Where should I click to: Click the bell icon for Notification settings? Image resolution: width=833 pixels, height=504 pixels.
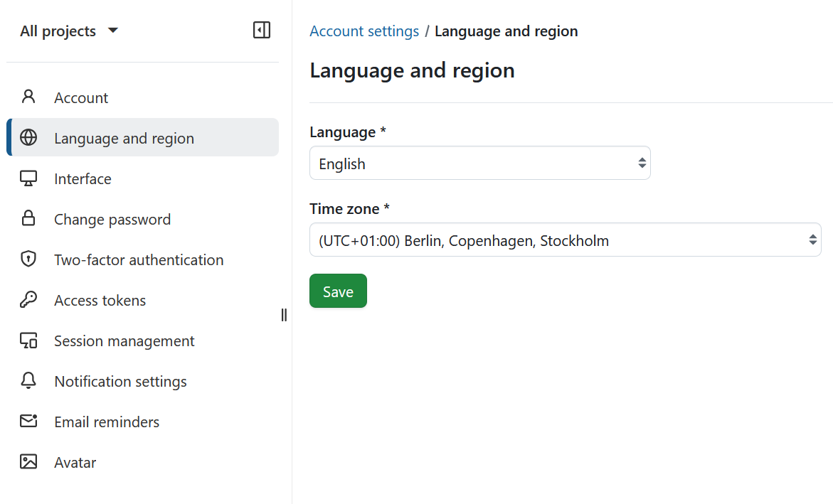pos(28,380)
